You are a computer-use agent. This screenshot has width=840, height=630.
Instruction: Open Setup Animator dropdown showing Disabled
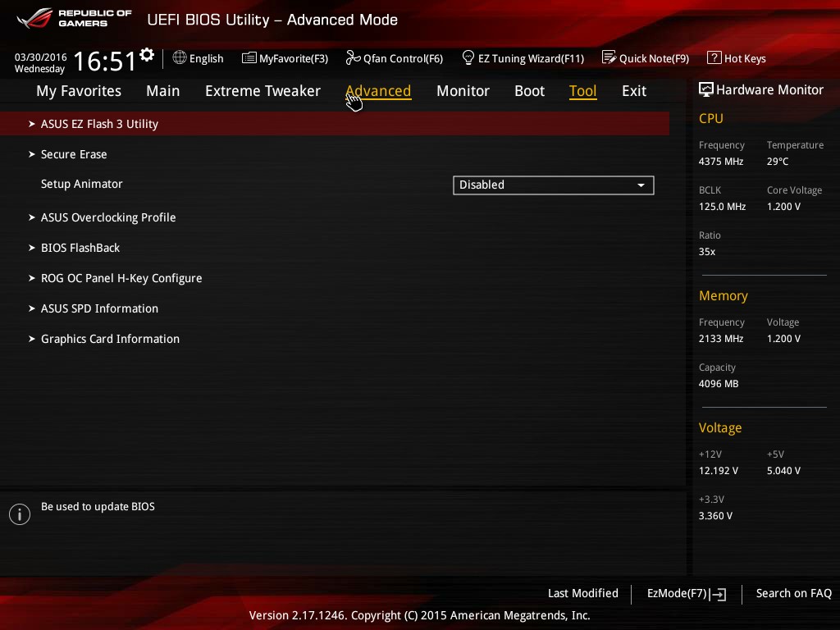click(x=554, y=185)
